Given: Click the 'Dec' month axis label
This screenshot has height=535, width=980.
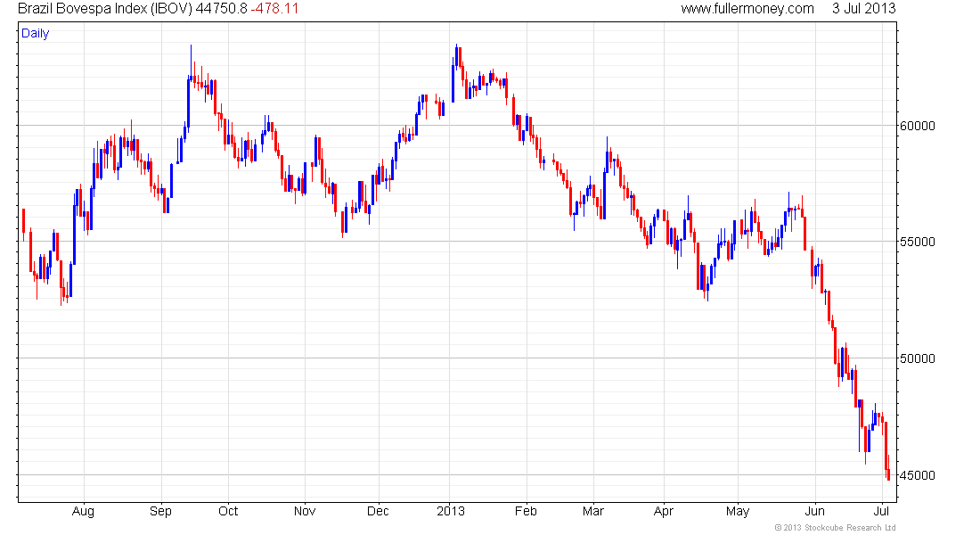Looking at the screenshot, I should tap(378, 511).
